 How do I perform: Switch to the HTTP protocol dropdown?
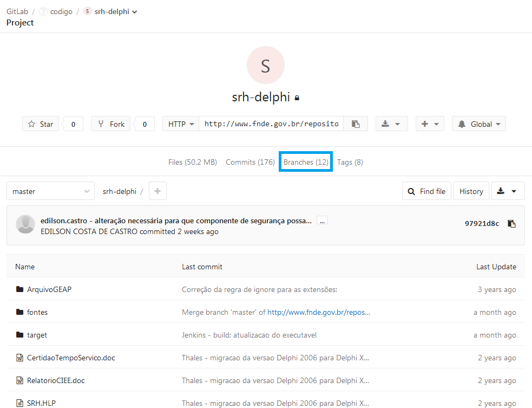181,124
